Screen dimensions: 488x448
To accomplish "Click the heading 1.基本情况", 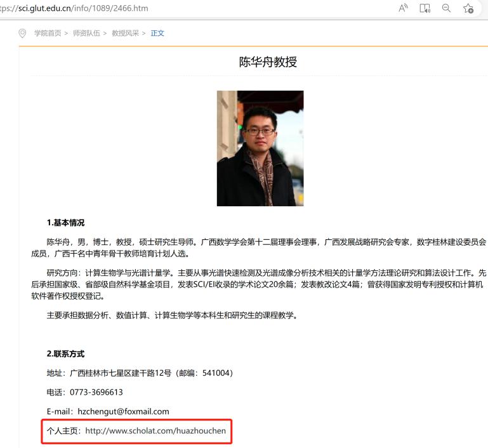I will tap(65, 223).
